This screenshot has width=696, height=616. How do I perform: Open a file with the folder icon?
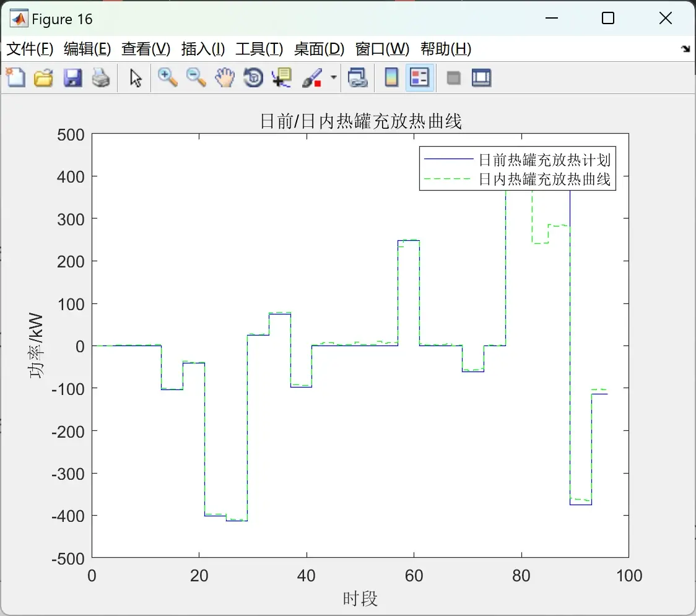tap(43, 77)
